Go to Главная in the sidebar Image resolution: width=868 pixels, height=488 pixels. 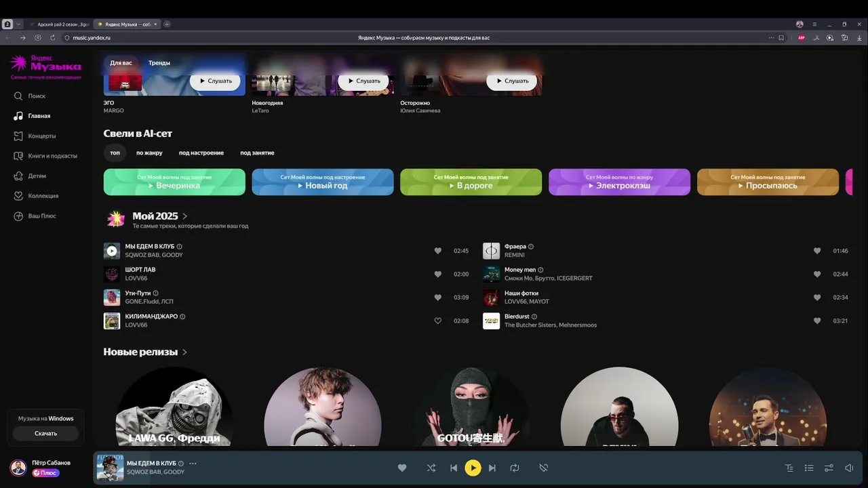point(32,116)
